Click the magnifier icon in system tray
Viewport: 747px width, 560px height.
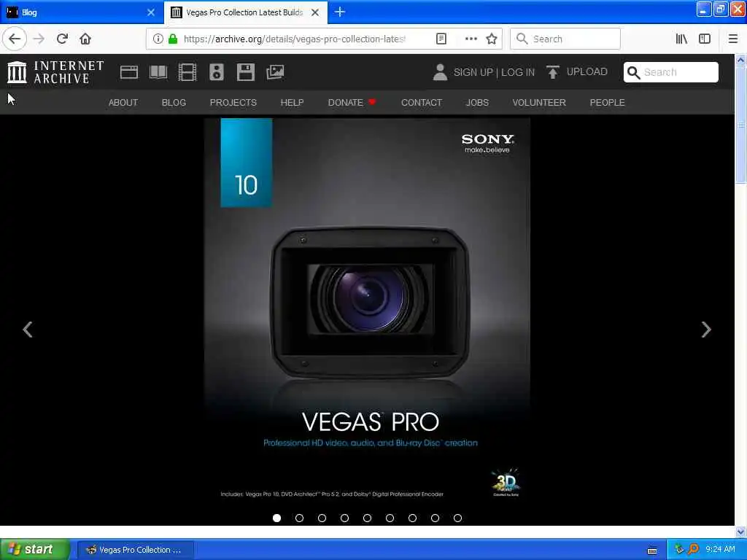point(693,550)
